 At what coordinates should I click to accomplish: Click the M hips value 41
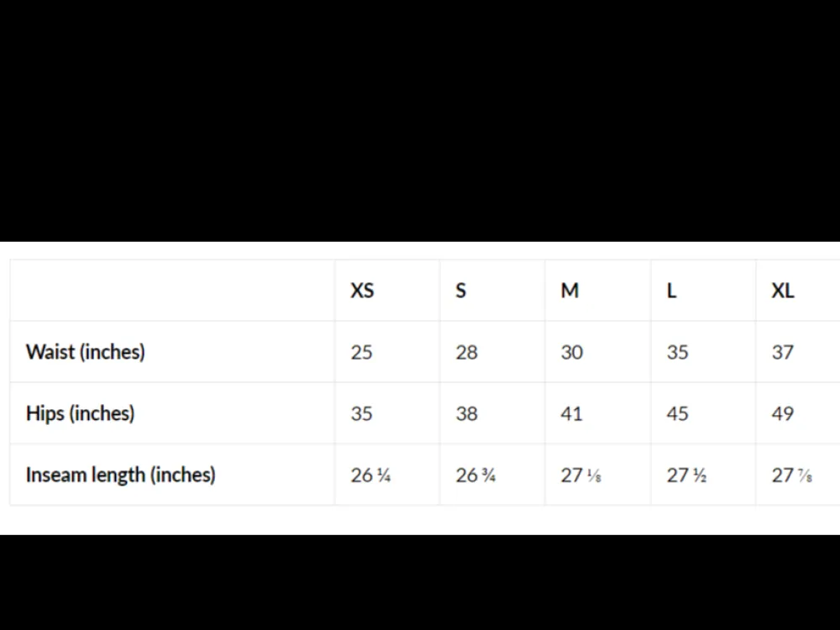point(571,413)
